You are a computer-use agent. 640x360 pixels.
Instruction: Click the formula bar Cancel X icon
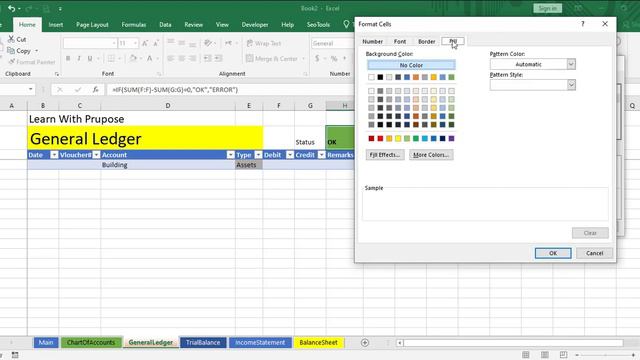click(x=60, y=89)
